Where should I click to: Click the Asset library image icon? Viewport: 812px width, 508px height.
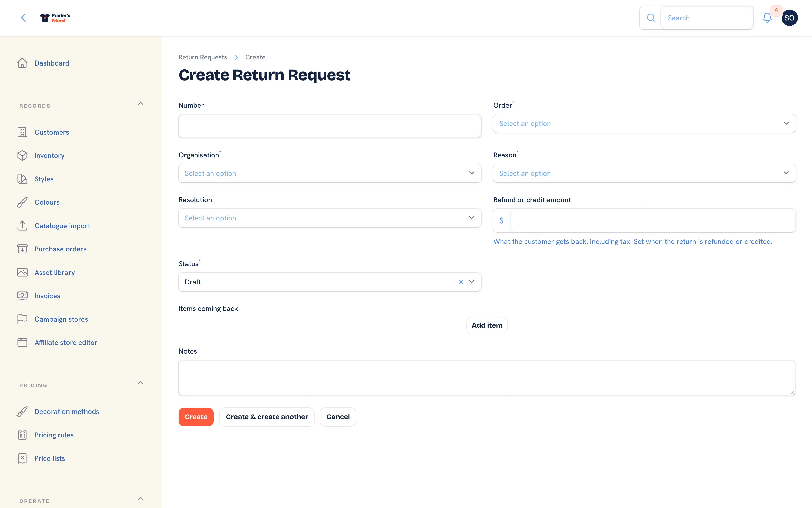tap(22, 272)
